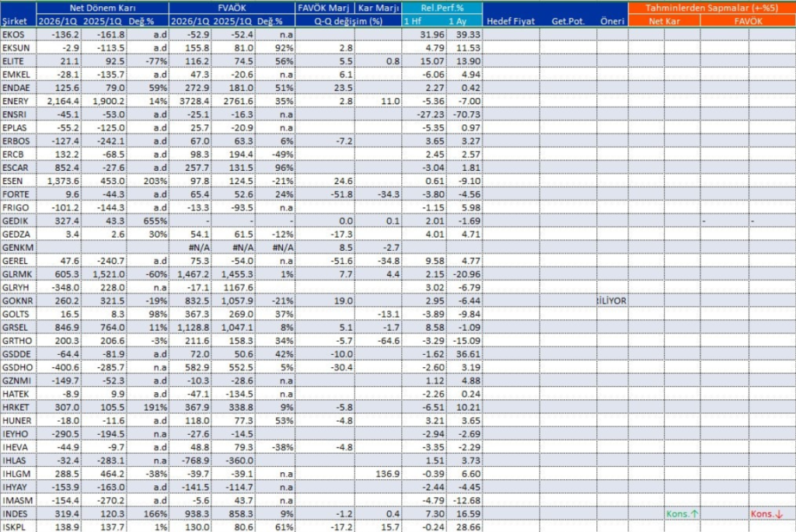Select ESEN net profit 1,373.6
Screen dimensions: 796x532
tap(63, 181)
